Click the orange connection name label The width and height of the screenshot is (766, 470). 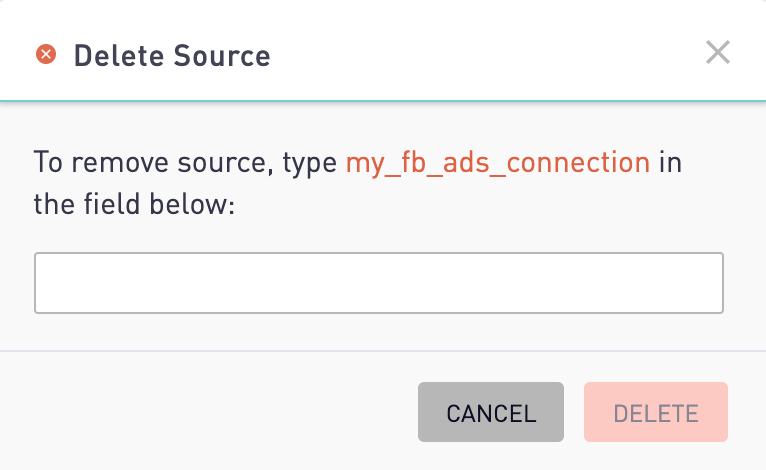498,162
